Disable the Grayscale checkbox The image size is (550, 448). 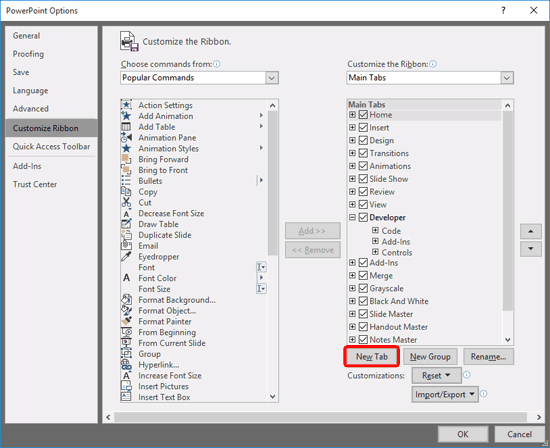363,288
